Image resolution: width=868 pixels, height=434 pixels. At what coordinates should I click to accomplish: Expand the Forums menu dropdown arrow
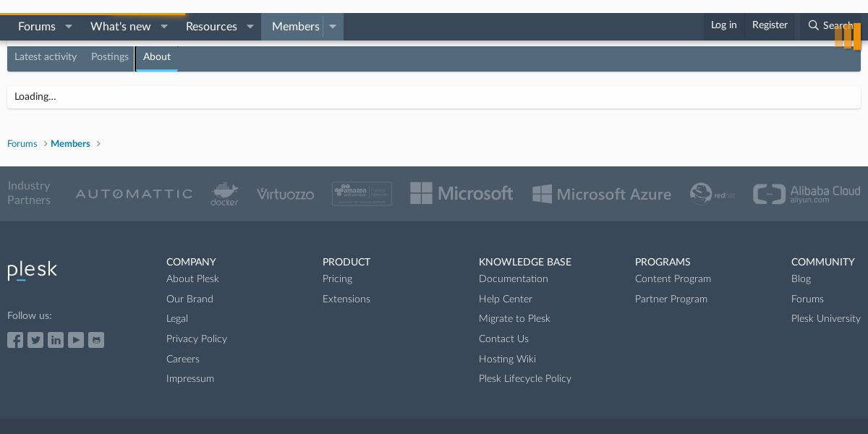click(x=69, y=27)
